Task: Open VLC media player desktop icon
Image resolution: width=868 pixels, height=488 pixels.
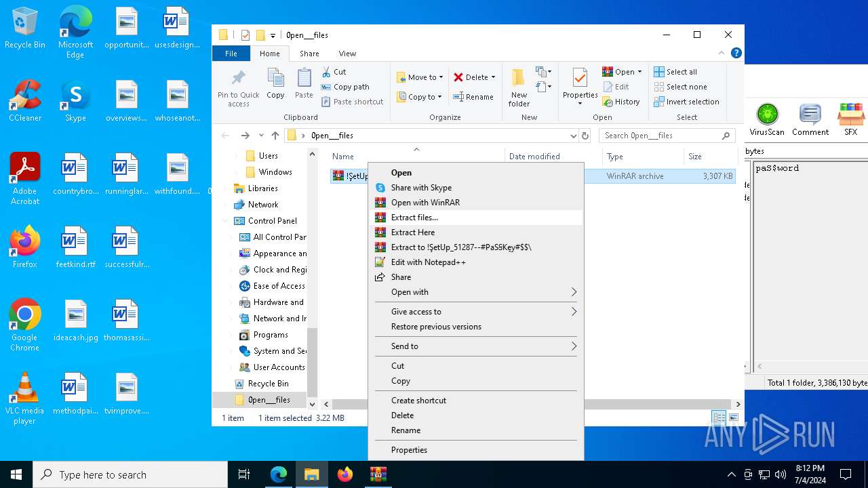Action: tap(25, 399)
